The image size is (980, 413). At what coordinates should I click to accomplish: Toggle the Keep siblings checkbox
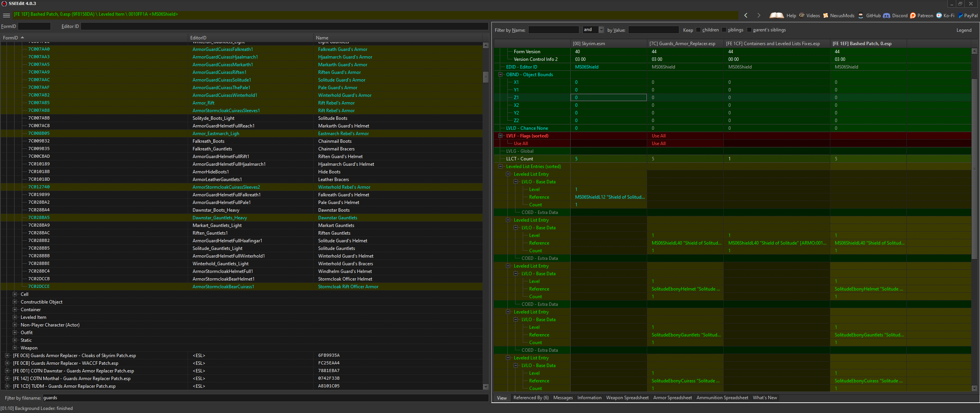pos(724,30)
